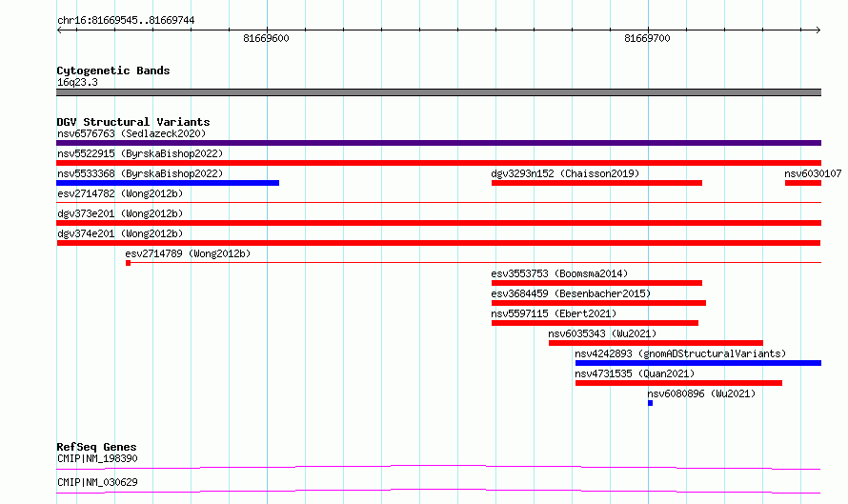Click the purple nsv6576763 variant bar

pos(438,143)
